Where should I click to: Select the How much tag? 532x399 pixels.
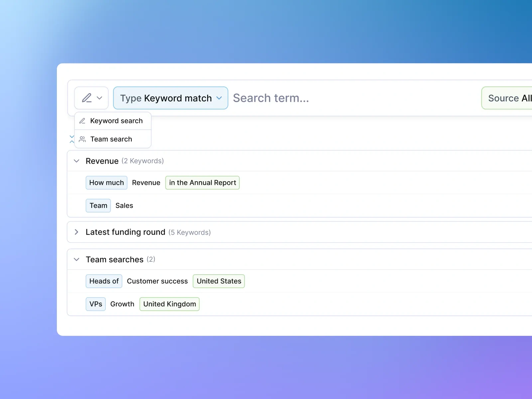(x=106, y=183)
